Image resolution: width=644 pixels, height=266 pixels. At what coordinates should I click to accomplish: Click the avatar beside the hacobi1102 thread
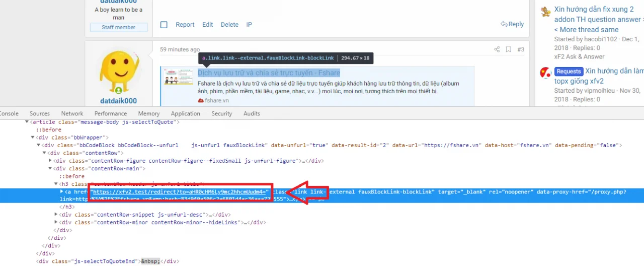(x=545, y=12)
